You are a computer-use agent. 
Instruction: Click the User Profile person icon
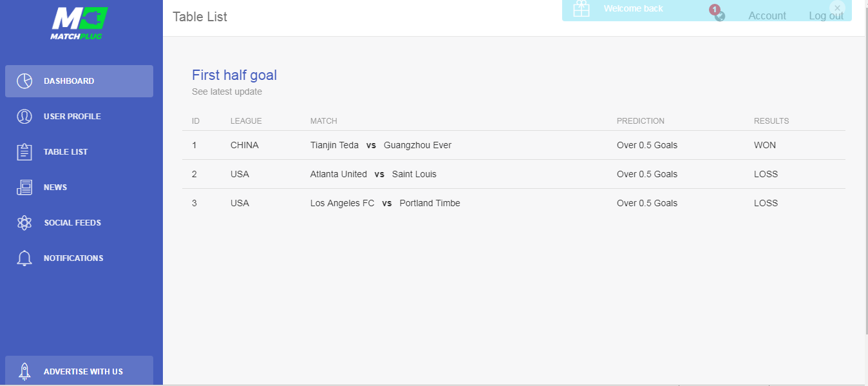(x=24, y=117)
